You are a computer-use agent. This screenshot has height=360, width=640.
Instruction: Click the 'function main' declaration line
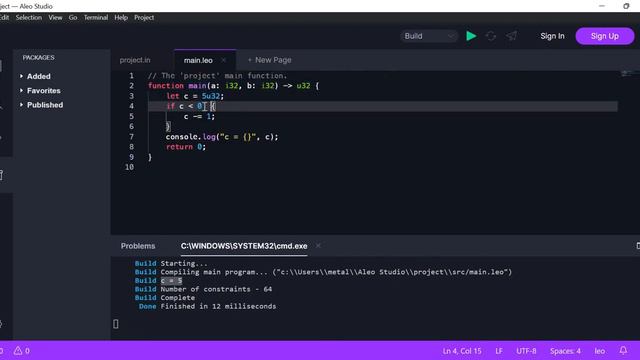[x=233, y=86]
